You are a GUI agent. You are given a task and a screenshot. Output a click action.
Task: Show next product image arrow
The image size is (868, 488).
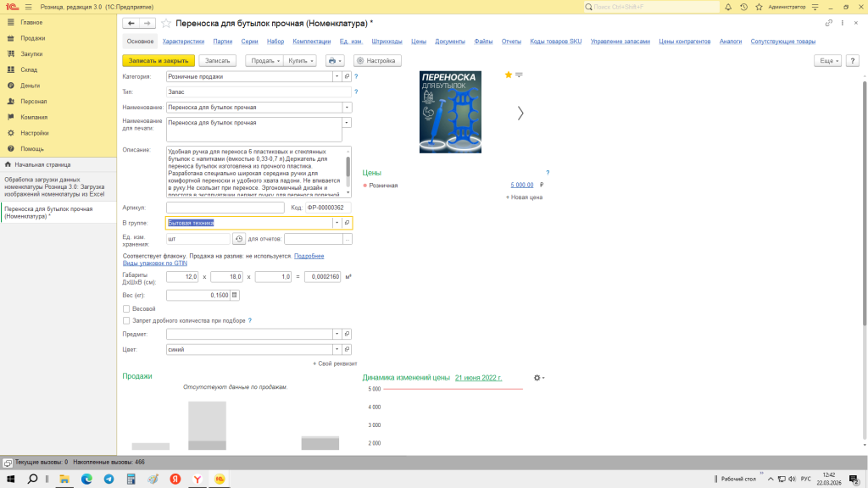point(520,114)
